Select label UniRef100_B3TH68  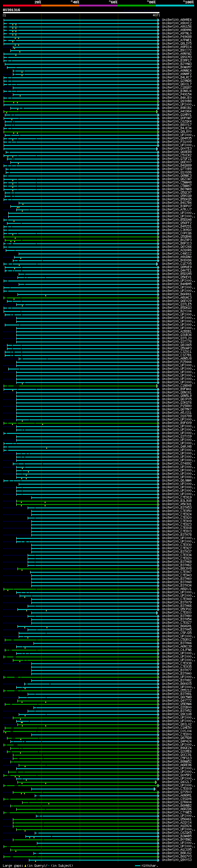coord(177,562)
